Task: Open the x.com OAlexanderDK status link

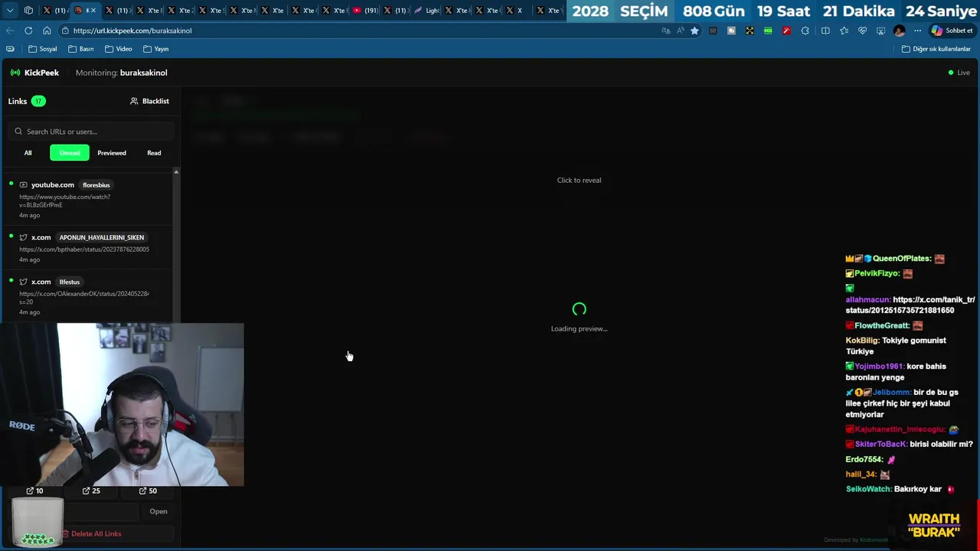Action: (88, 296)
